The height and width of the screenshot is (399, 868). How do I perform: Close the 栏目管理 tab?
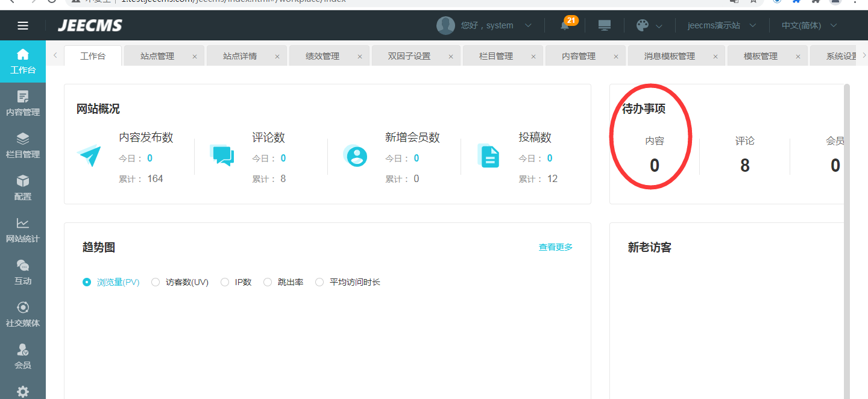[x=533, y=57]
